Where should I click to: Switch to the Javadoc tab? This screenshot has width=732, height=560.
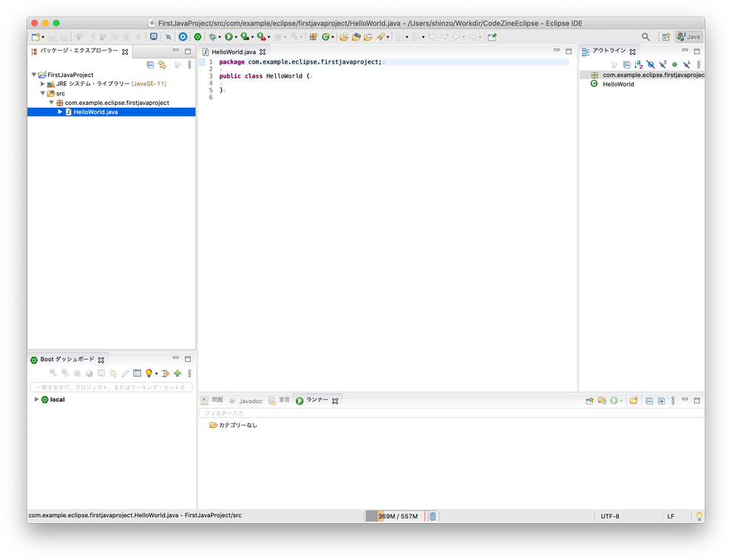tap(246, 401)
